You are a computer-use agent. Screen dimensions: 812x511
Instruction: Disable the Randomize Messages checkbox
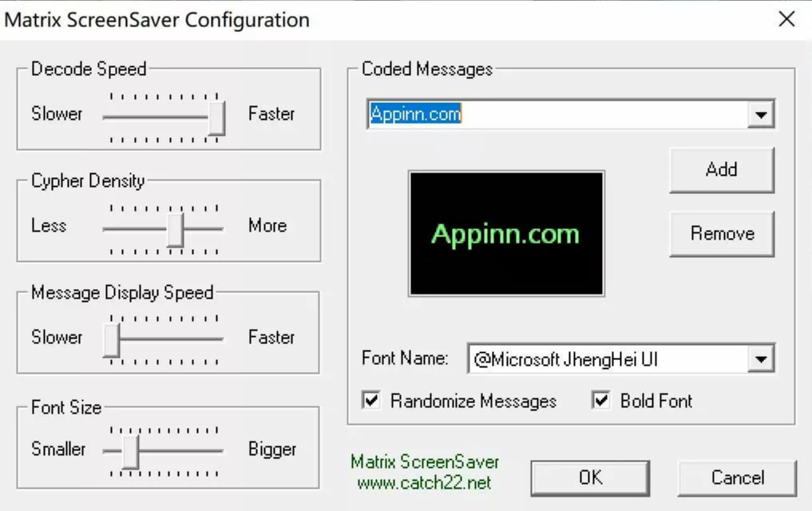coord(371,401)
